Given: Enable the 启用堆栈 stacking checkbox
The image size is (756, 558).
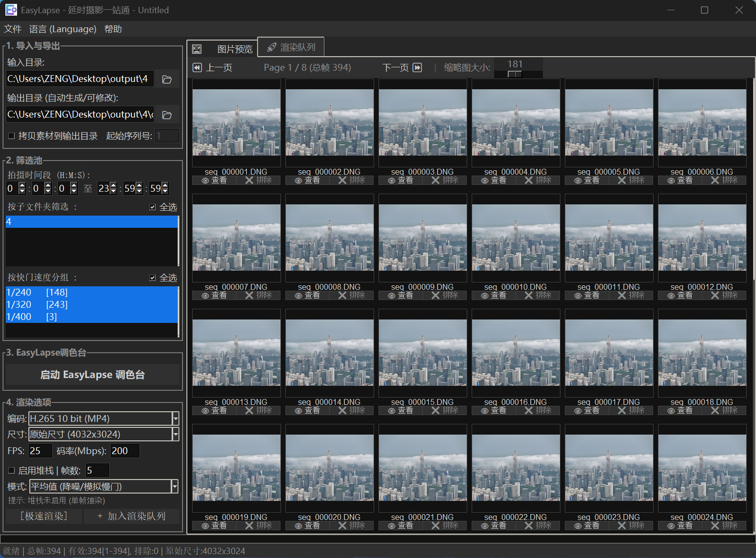Looking at the screenshot, I should [x=11, y=470].
